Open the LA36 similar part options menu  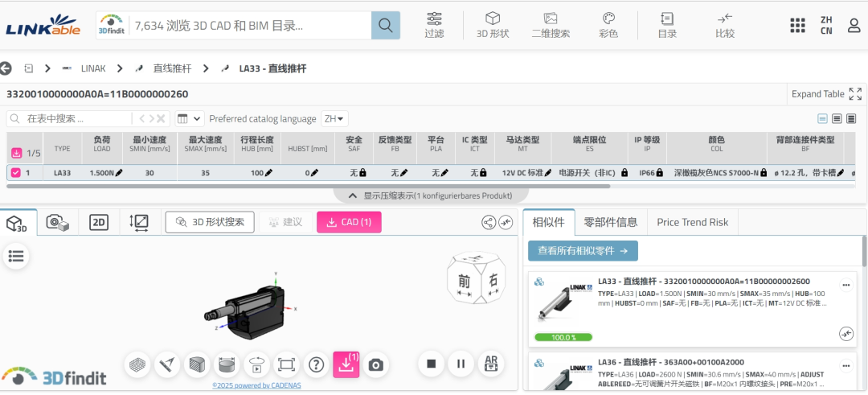(845, 366)
